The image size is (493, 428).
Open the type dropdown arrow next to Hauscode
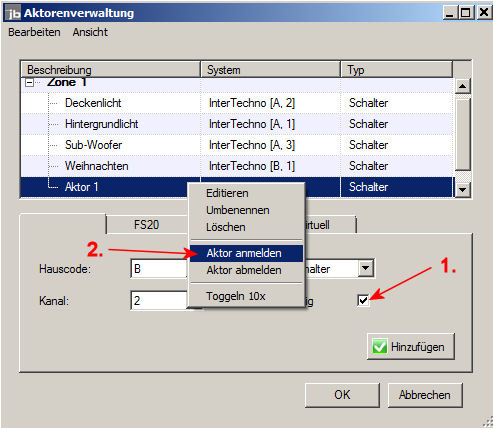coord(366,268)
